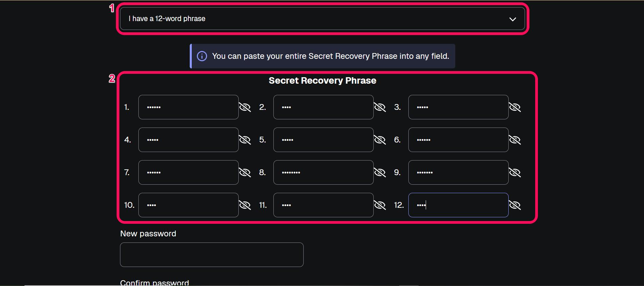Show word 1 of the recovery phrase
This screenshot has height=286, width=644.
click(x=245, y=107)
